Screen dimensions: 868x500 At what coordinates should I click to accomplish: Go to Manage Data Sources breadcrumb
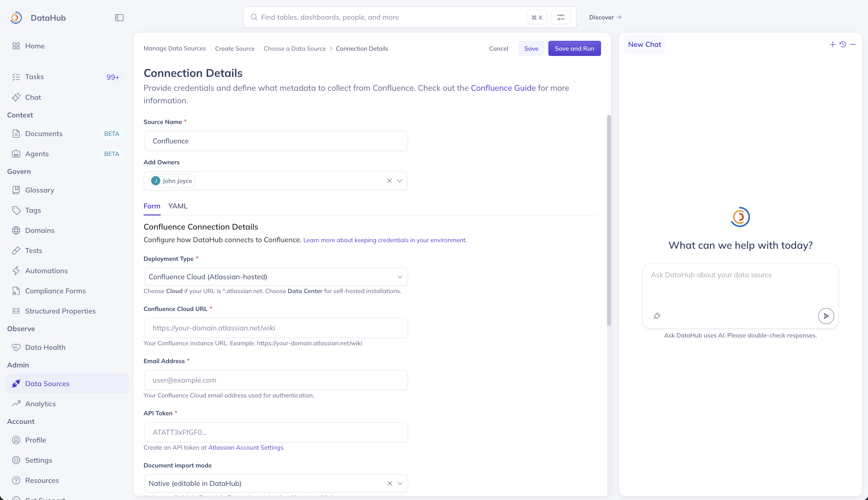click(x=175, y=48)
